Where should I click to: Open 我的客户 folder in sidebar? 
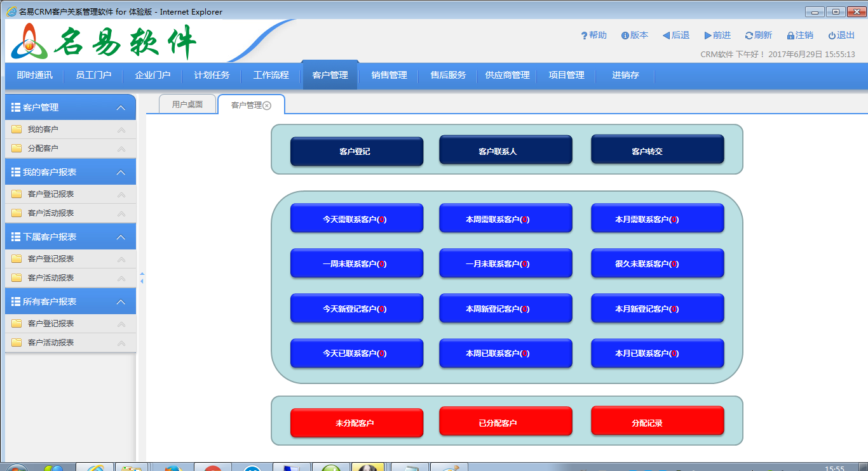(x=71, y=129)
